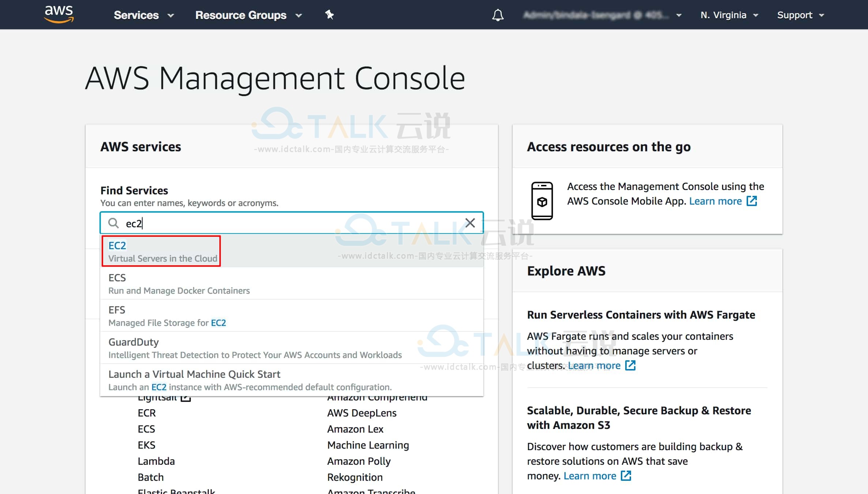Open the Rekognition service link
868x494 pixels.
point(355,477)
